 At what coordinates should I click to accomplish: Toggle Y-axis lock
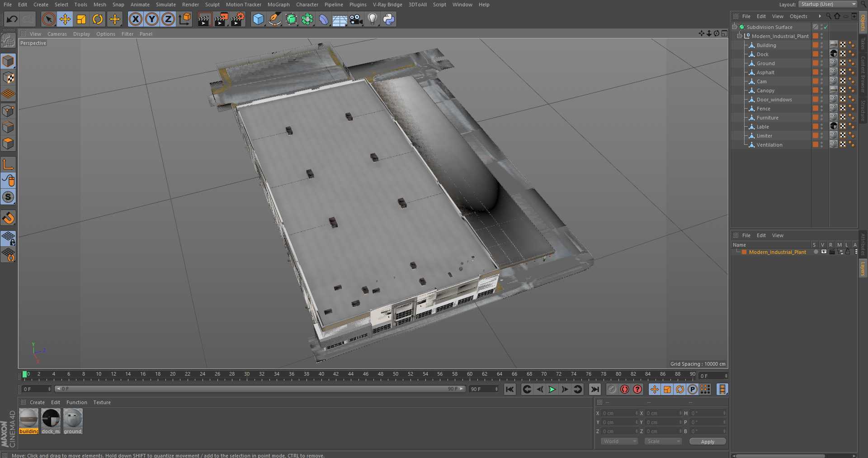pos(152,19)
